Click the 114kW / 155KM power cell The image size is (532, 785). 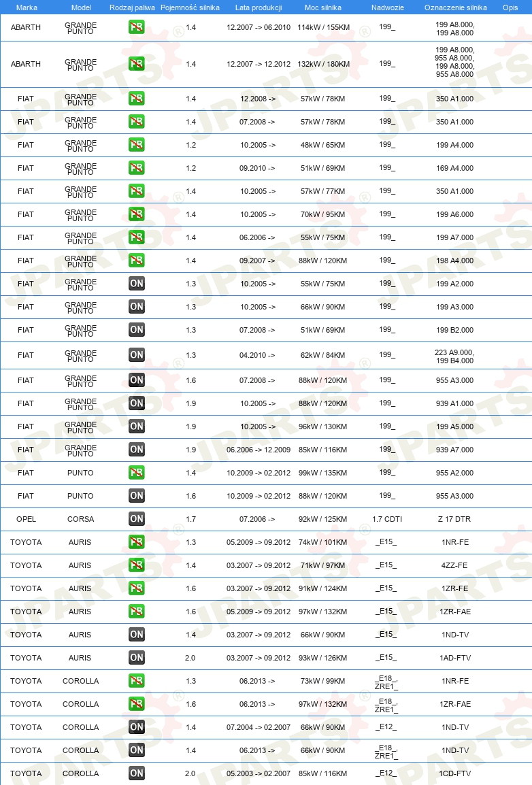point(323,27)
